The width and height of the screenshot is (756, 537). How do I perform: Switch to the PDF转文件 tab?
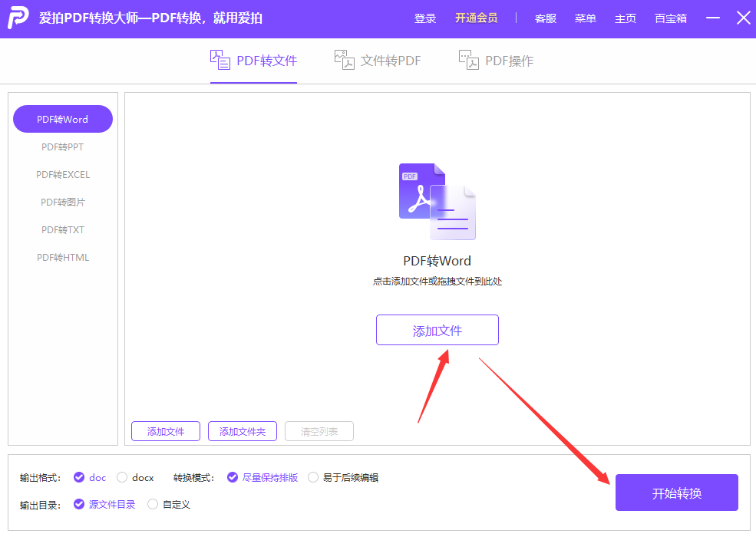[x=253, y=61]
